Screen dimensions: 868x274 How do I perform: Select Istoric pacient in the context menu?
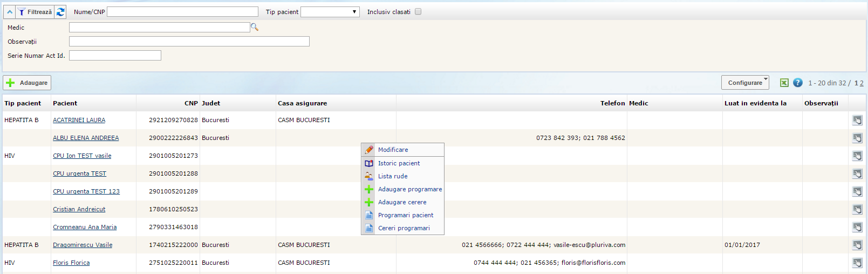point(399,163)
